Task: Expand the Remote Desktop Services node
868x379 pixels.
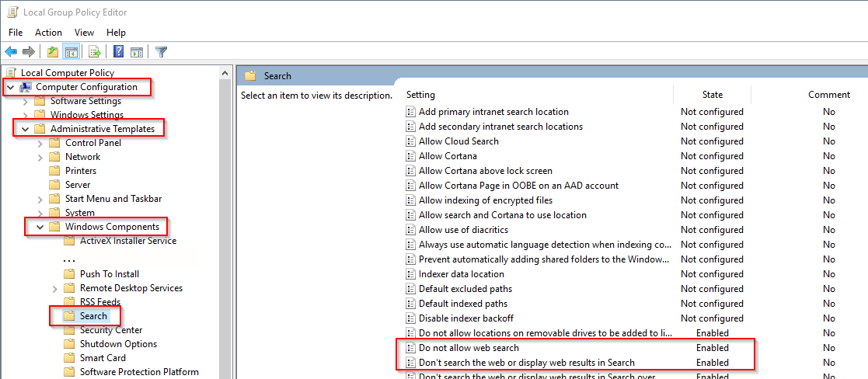Action: tap(55, 288)
